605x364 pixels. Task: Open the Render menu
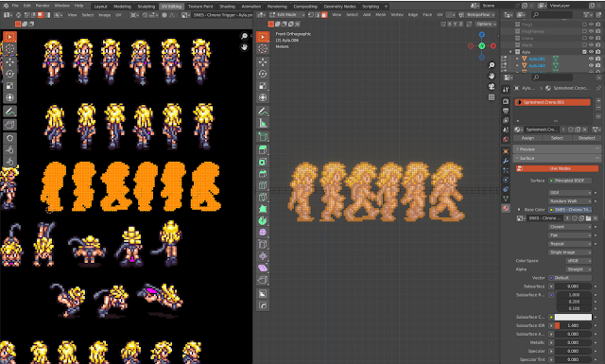point(43,6)
